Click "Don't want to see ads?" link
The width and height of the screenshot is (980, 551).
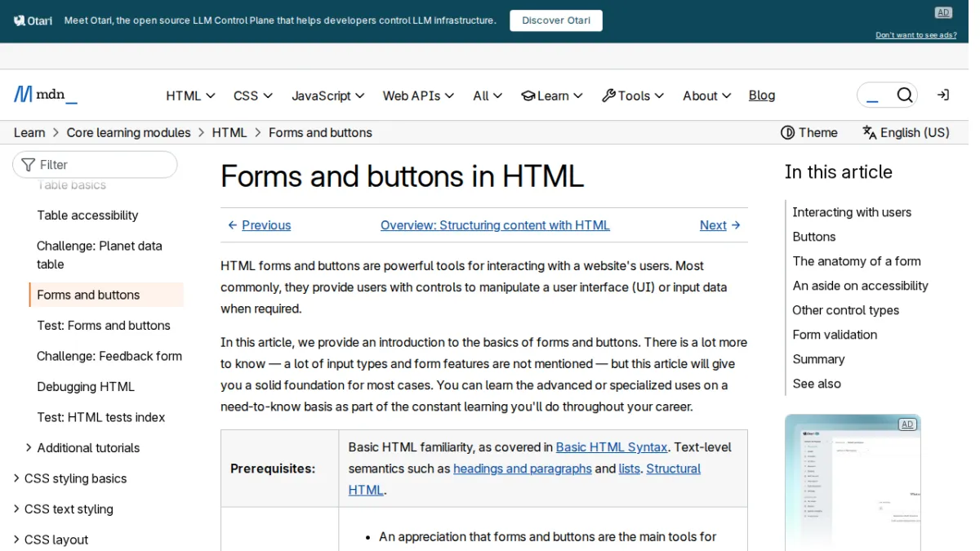pyautogui.click(x=916, y=35)
